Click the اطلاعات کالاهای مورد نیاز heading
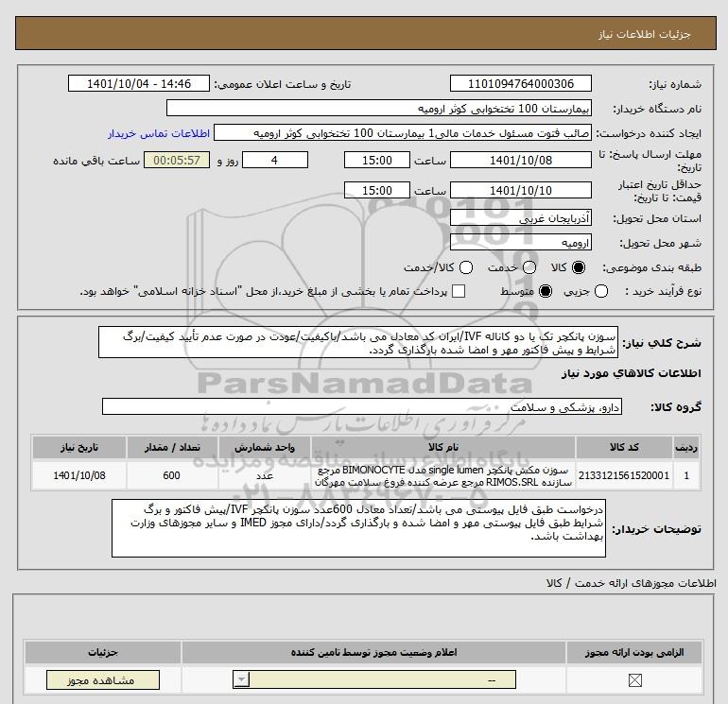The height and width of the screenshot is (704, 728). 632,373
